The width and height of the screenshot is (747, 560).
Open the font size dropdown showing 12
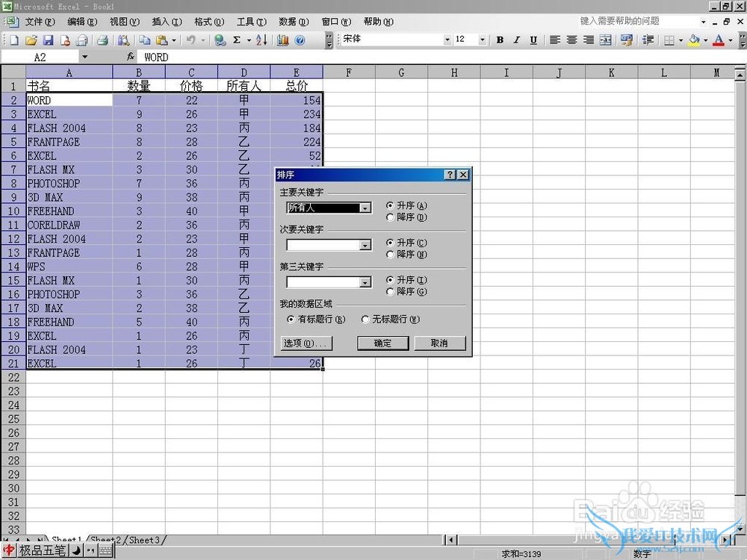pyautogui.click(x=482, y=40)
